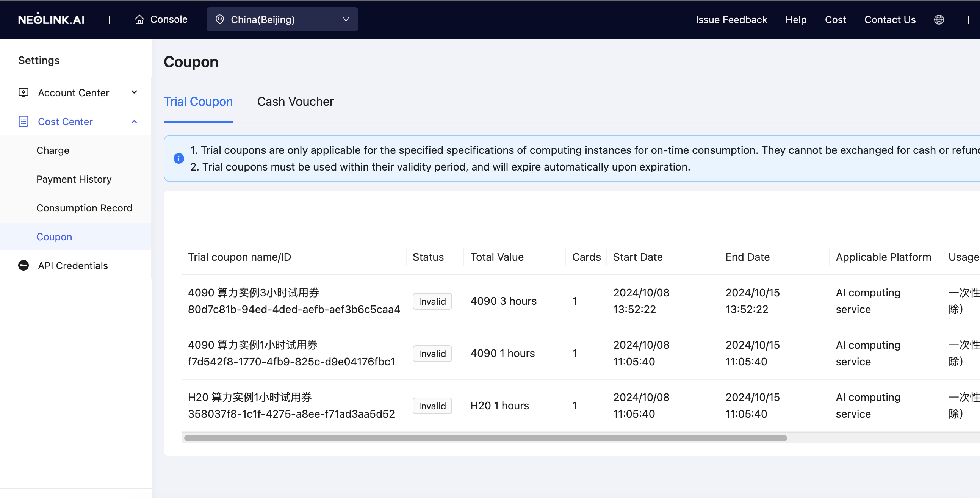Click the Start Date column header
Image resolution: width=980 pixels, height=498 pixels.
click(x=638, y=257)
